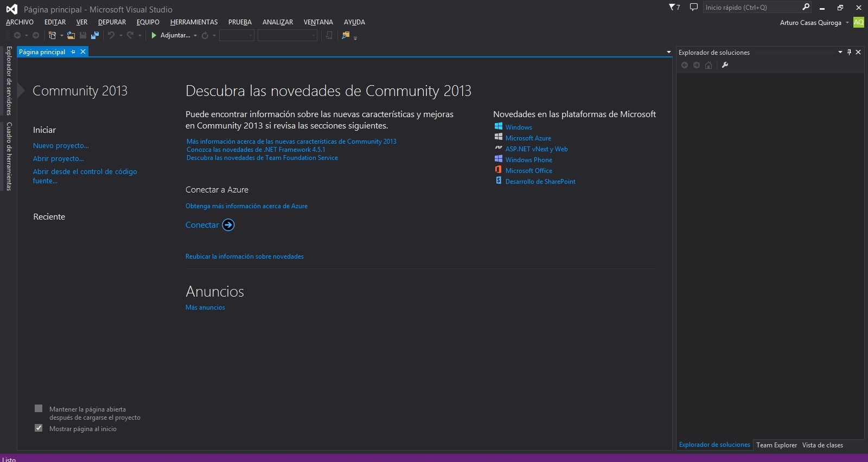Open the solution configurations combo box
868x462 pixels.
pyautogui.click(x=237, y=35)
